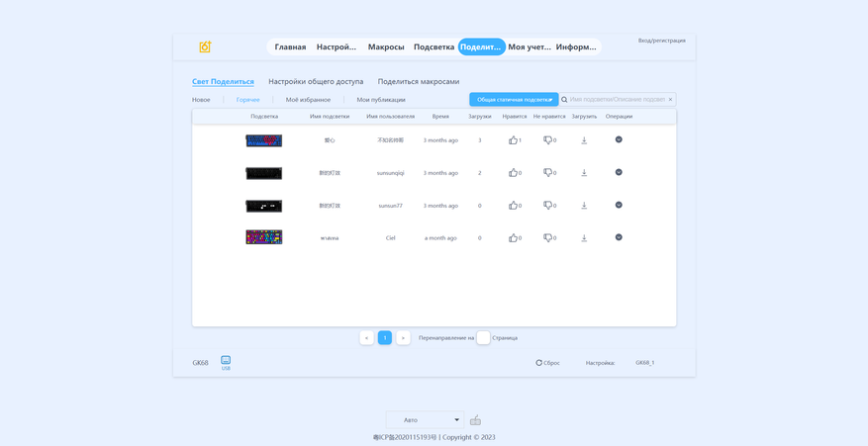Dislike the lighting by sunsun77
This screenshot has width=868, height=446.
click(x=547, y=206)
